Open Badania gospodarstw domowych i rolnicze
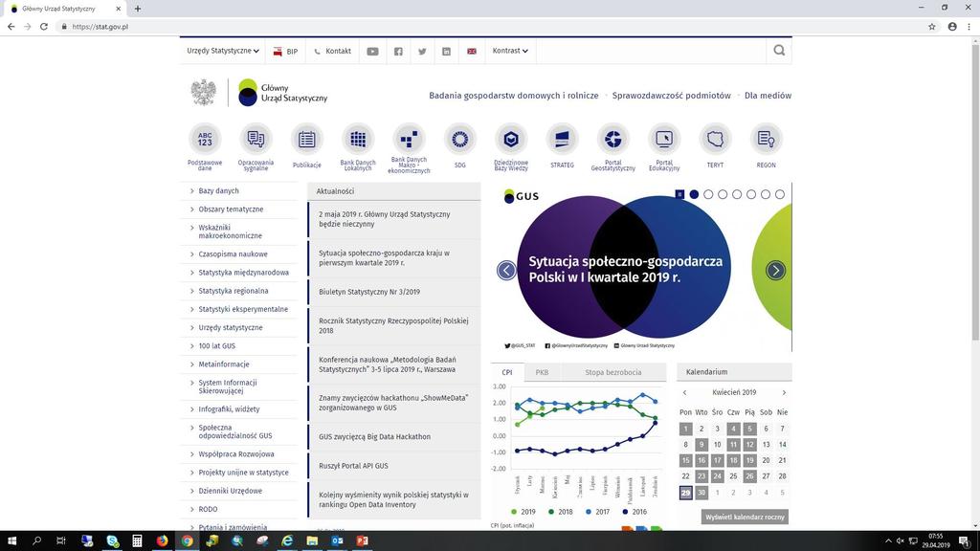The width and height of the screenshot is (980, 551). (x=514, y=96)
